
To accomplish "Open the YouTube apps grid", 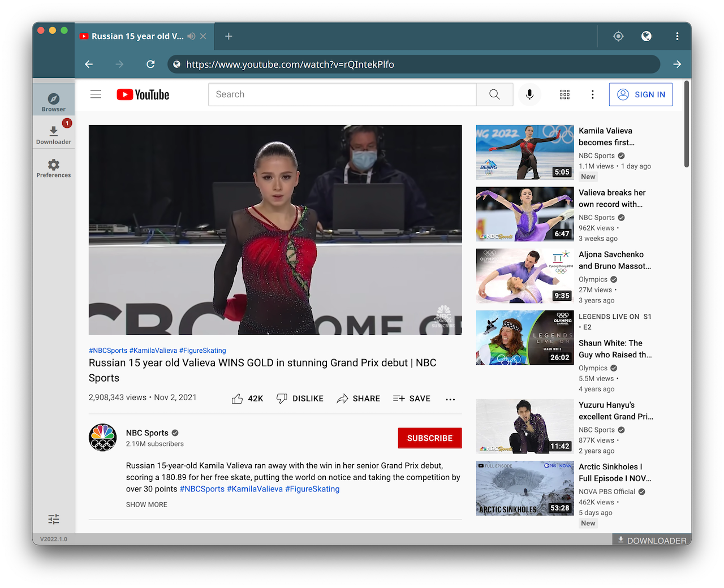I will [564, 94].
